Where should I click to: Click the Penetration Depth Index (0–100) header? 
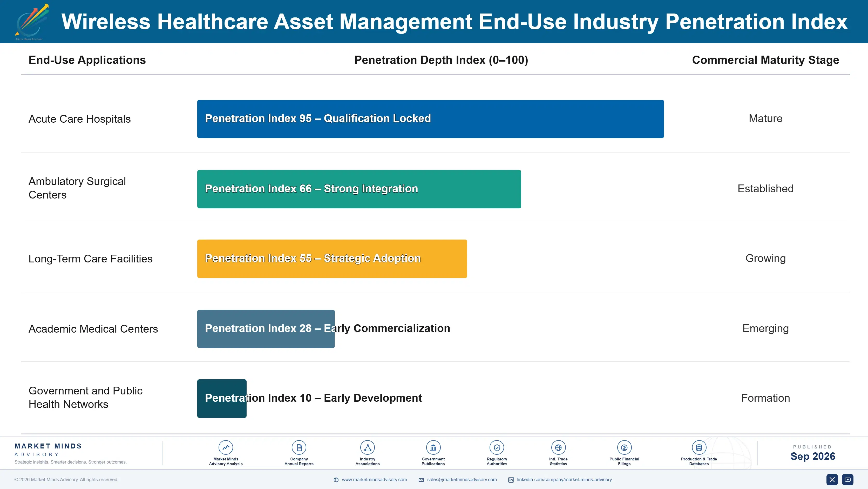[x=441, y=60]
